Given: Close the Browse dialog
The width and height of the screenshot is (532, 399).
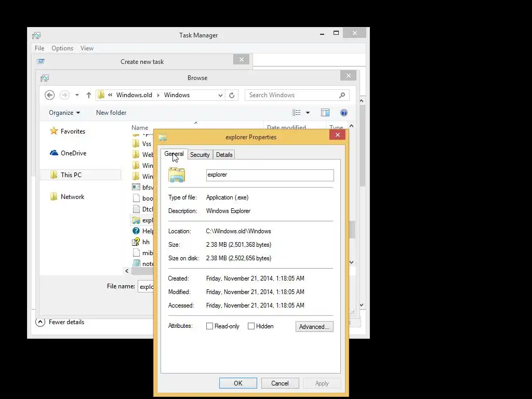Looking at the screenshot, I should point(349,75).
